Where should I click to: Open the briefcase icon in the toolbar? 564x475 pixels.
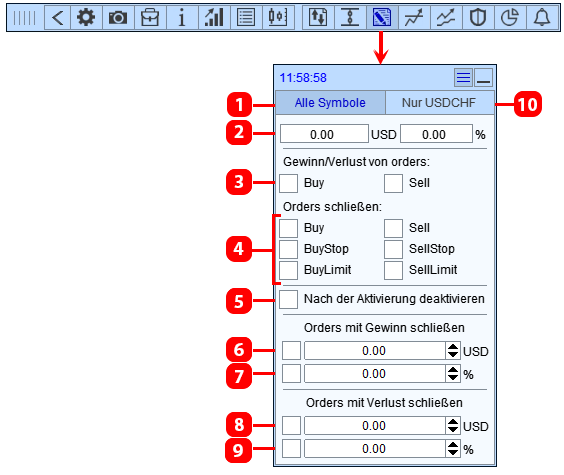pos(150,17)
